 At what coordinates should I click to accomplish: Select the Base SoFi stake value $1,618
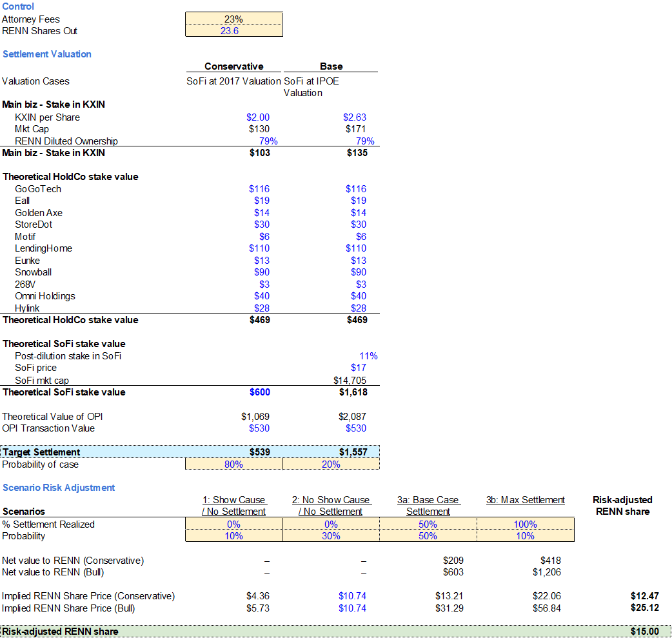click(353, 392)
